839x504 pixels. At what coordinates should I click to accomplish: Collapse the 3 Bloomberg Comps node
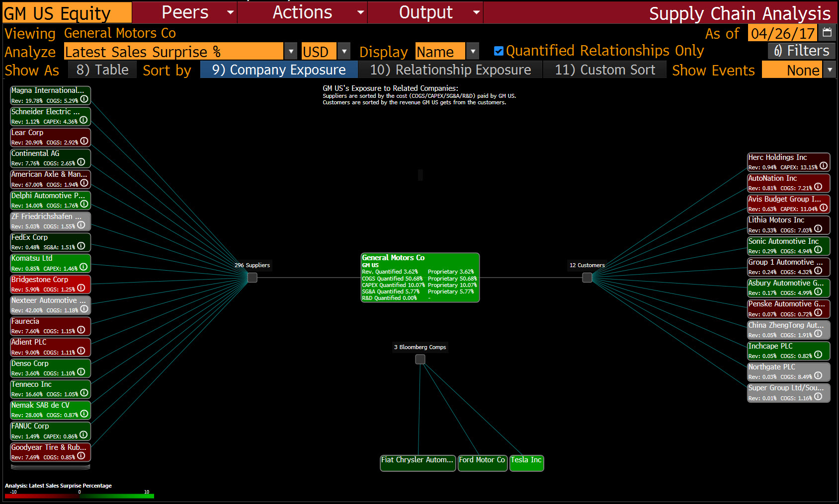(x=420, y=359)
